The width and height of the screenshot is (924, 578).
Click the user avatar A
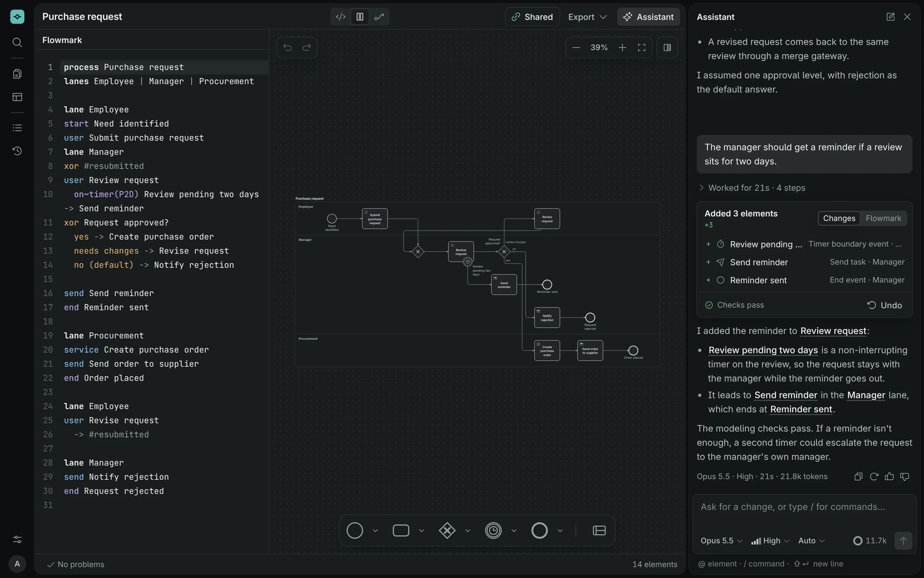[17, 564]
